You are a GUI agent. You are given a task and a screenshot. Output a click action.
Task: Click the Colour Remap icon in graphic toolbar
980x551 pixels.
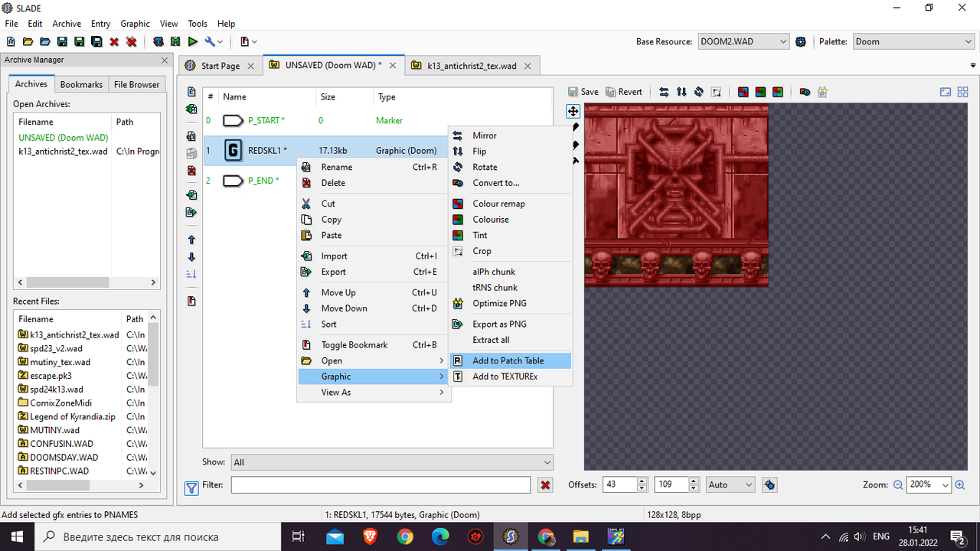click(743, 92)
